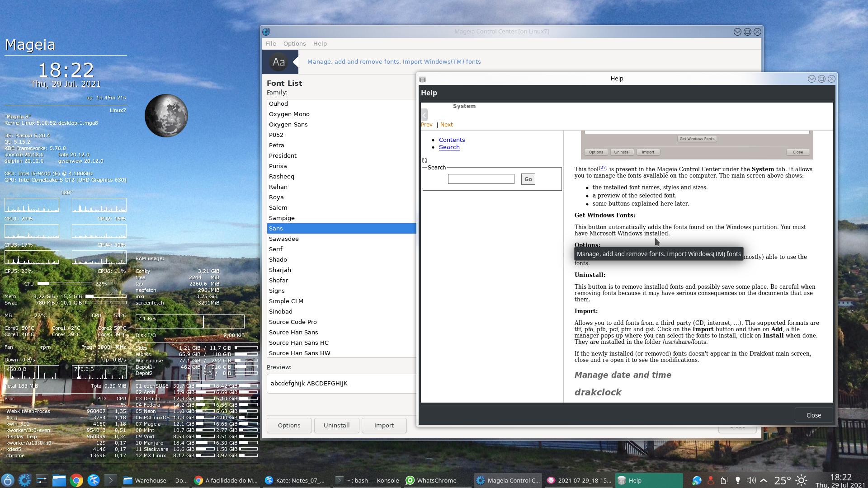Image resolution: width=868 pixels, height=488 pixels.
Task: Open the Help menu in Control Center
Action: click(x=320, y=43)
